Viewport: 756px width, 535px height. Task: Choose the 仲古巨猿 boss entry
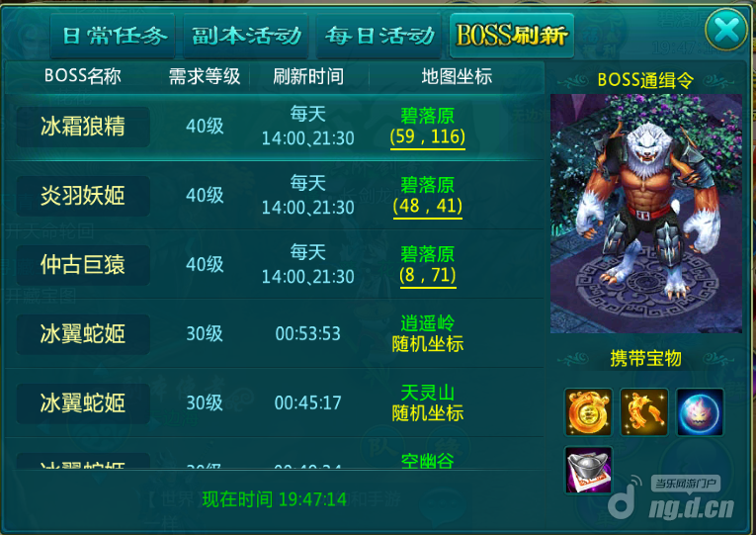coord(83,265)
